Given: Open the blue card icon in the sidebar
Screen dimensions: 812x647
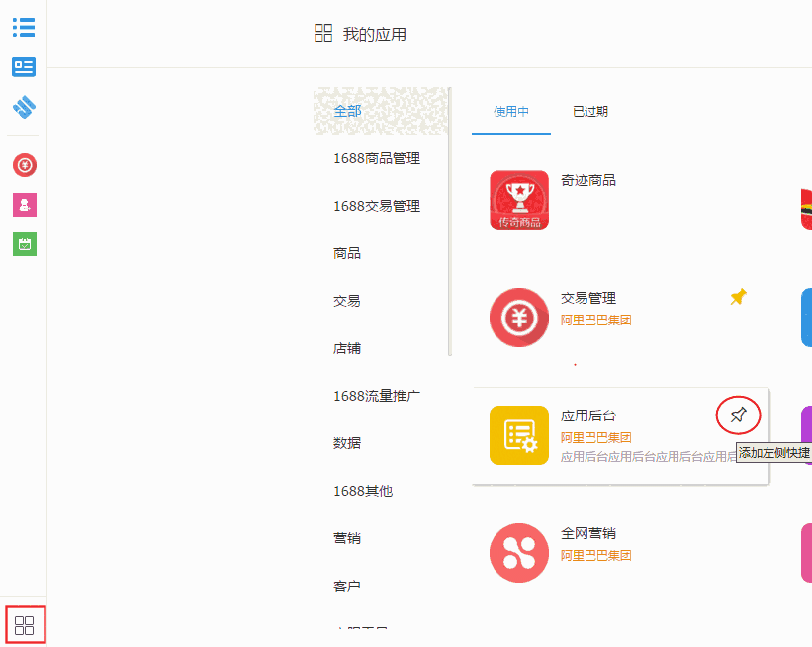Looking at the screenshot, I should coord(24,67).
